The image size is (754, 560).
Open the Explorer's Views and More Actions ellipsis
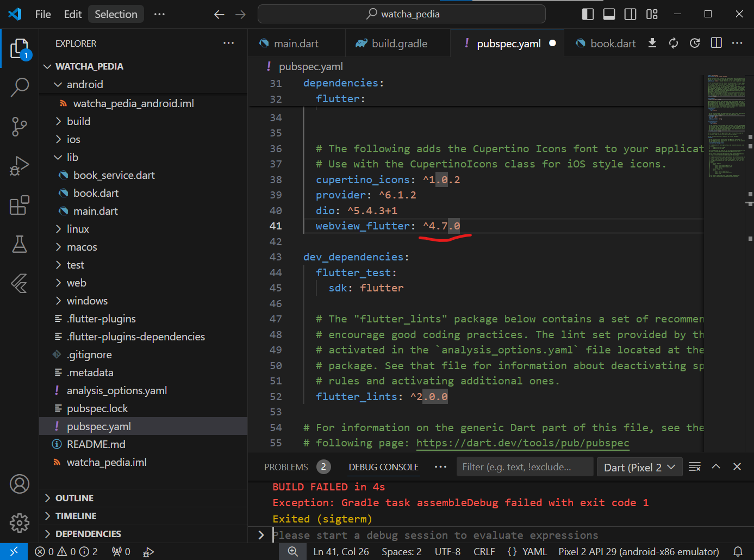pyautogui.click(x=229, y=43)
